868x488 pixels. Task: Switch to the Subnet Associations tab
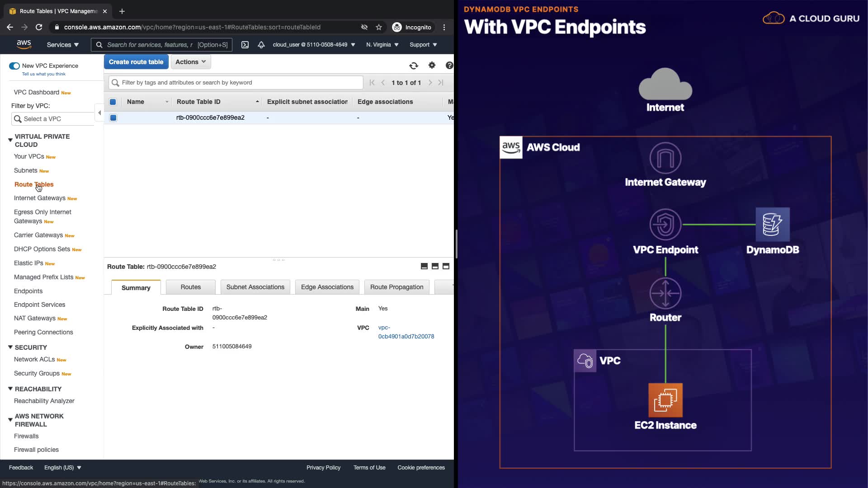(x=255, y=287)
